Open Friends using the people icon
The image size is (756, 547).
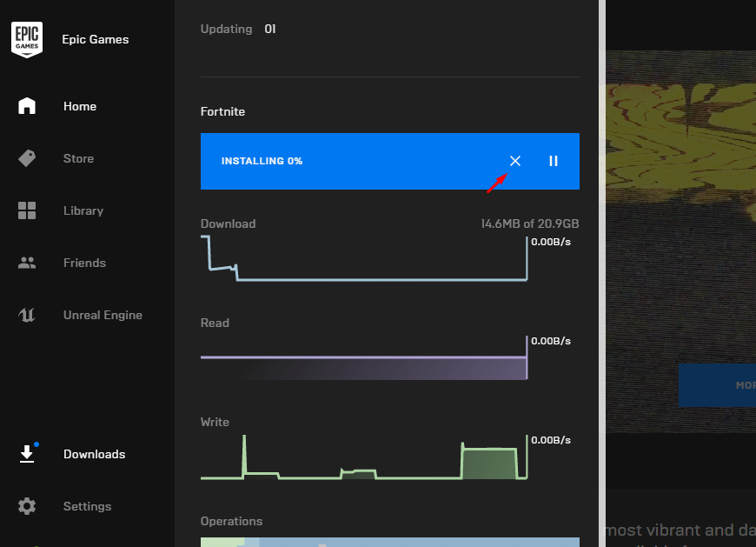(x=27, y=262)
